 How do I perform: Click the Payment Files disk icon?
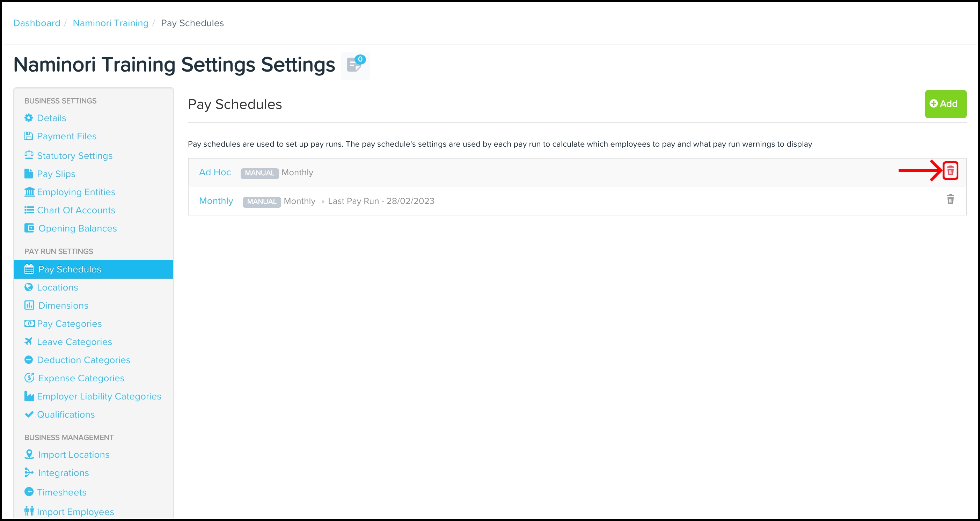pos(29,136)
